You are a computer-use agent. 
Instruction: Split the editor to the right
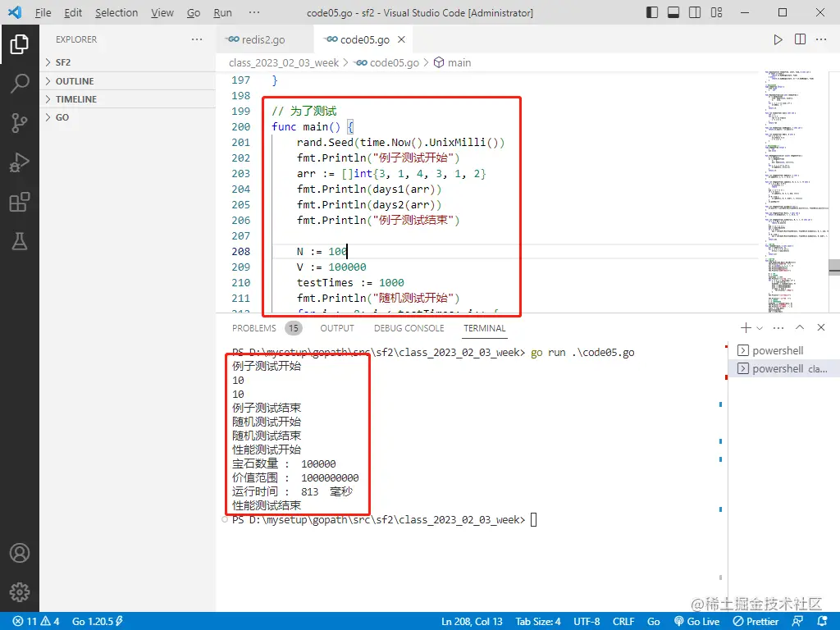[800, 39]
